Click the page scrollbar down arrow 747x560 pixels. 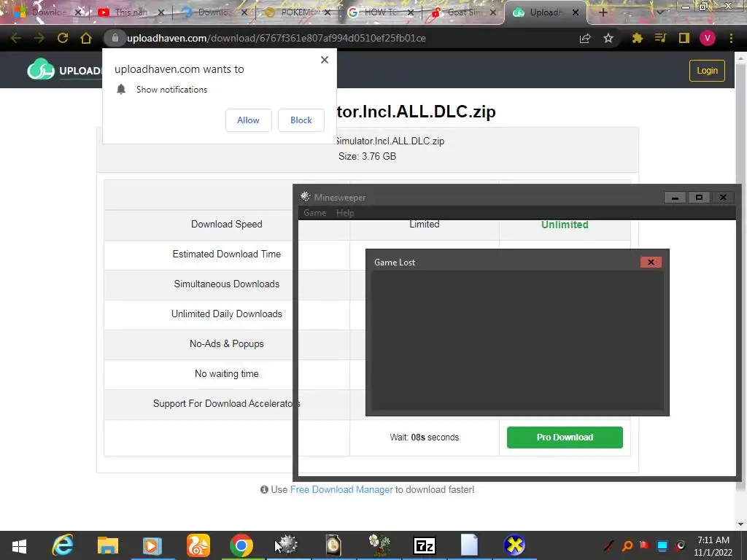click(x=741, y=524)
